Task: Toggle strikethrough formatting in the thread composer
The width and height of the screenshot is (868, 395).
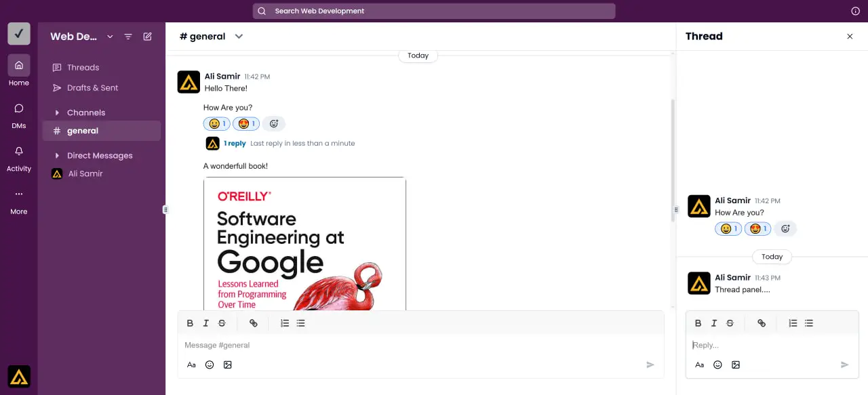Action: [x=730, y=323]
